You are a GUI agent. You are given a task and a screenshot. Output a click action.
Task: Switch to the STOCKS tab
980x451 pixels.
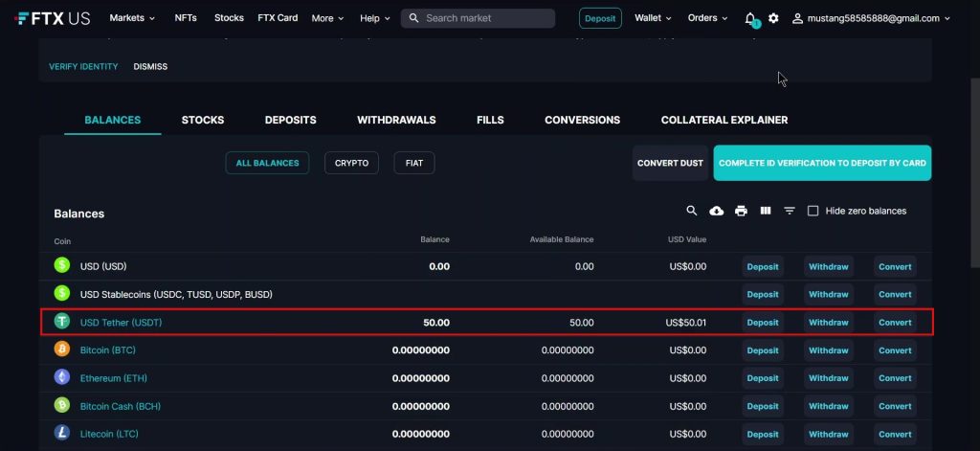tap(203, 120)
